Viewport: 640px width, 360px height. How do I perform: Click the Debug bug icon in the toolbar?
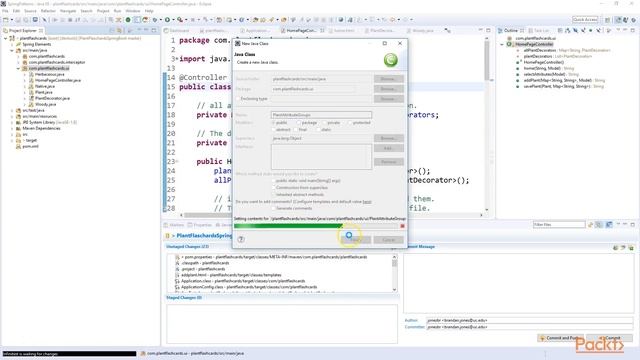[155, 20]
